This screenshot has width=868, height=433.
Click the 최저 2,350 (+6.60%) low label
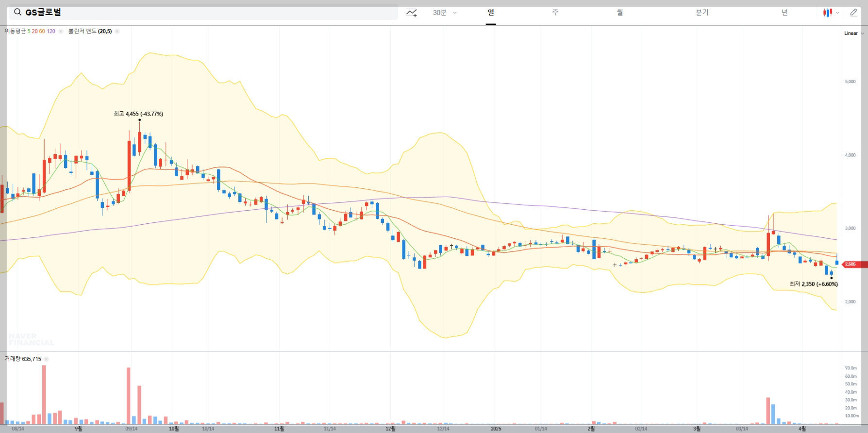pyautogui.click(x=814, y=284)
